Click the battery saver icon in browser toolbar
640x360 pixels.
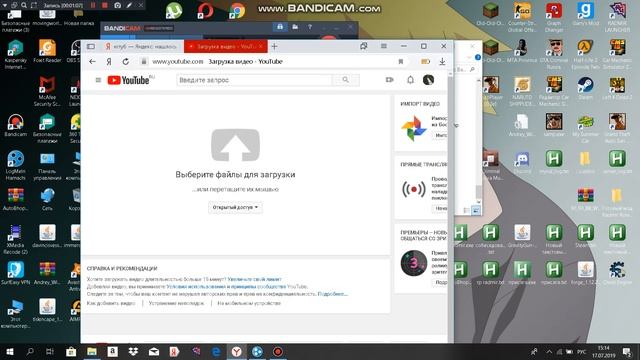click(425, 62)
